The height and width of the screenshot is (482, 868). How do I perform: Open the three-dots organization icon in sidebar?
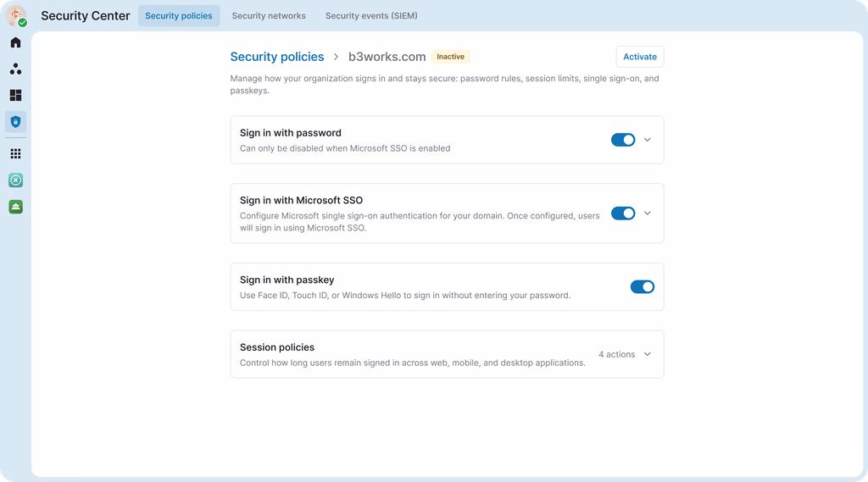(x=15, y=69)
